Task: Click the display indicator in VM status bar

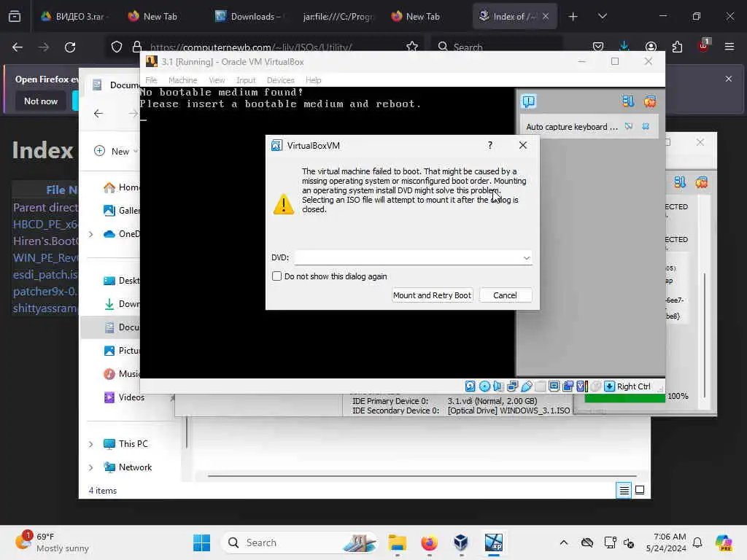Action: (x=554, y=386)
